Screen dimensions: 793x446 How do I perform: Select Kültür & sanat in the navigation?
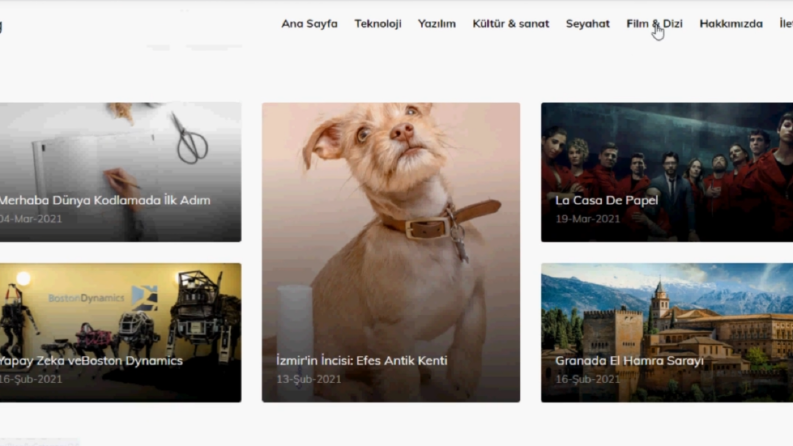point(510,24)
